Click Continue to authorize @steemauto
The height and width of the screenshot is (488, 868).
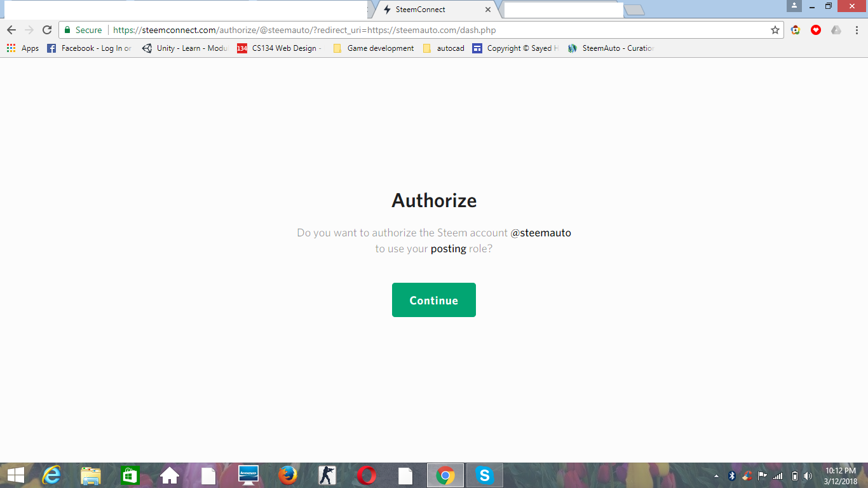(x=434, y=300)
